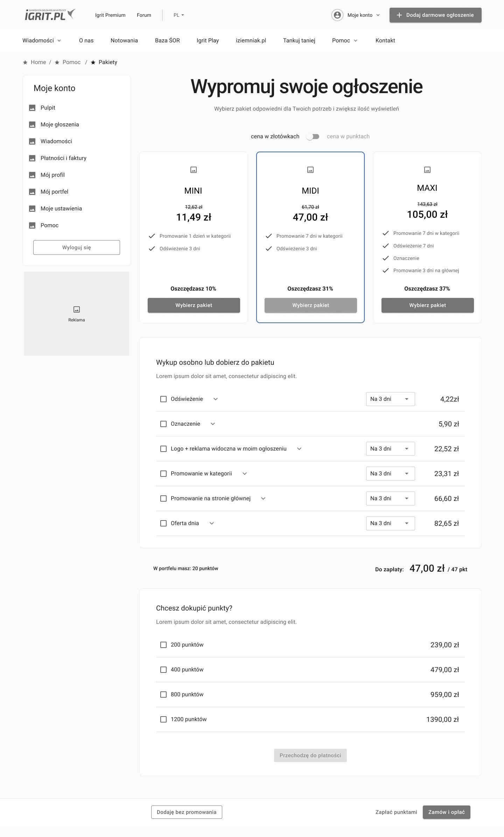The height and width of the screenshot is (837, 504).
Task: Toggle price between złotówki and punkty
Action: pyautogui.click(x=313, y=137)
